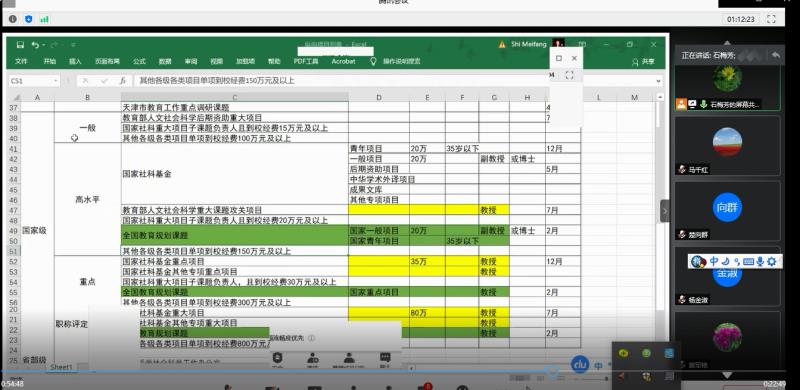The image size is (800, 390).
Task: Toggle the green microphone icon of presenter
Action: point(704,104)
